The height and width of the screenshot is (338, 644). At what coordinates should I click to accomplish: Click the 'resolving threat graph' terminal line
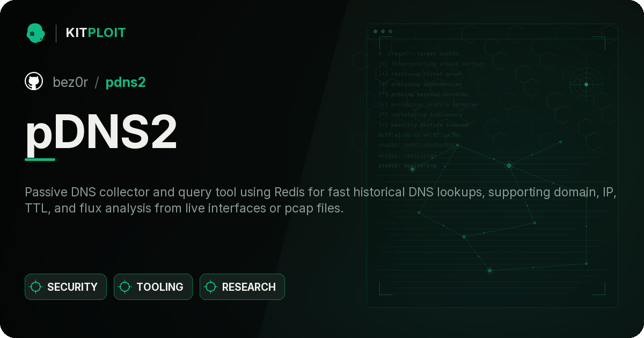pos(420,74)
